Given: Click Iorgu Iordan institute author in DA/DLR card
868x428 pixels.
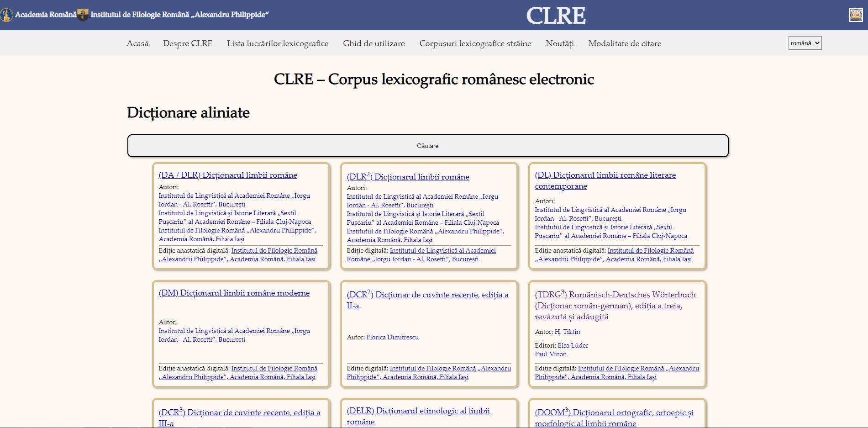Looking at the screenshot, I should click(x=234, y=200).
